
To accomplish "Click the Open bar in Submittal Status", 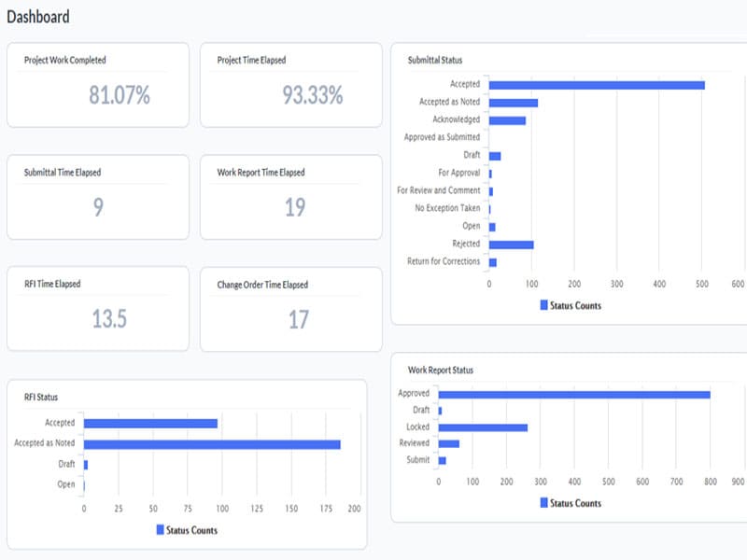I will 492,227.
